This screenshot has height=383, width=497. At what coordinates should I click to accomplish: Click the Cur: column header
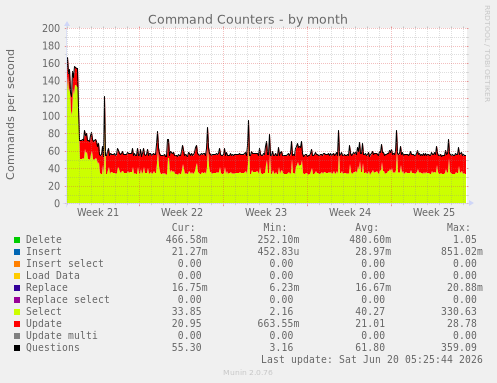[183, 227]
